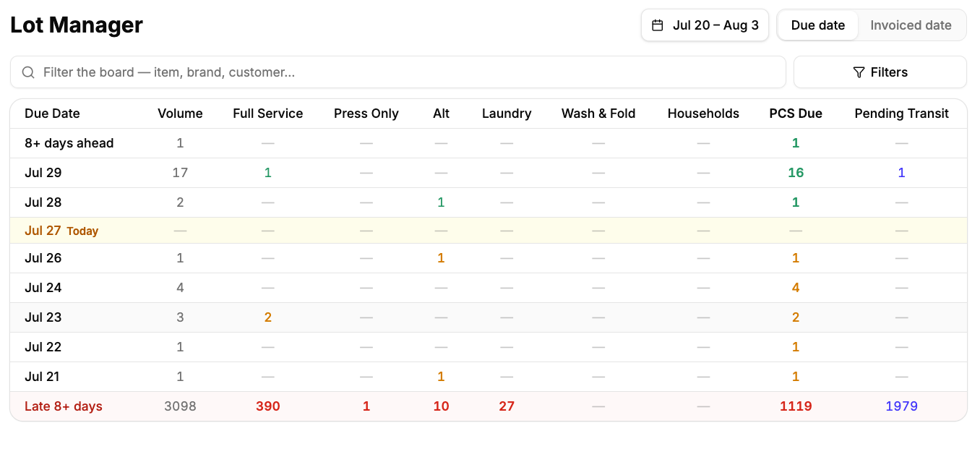Screen dimensions: 980x449
Task: Click the Press Only column header
Action: click(366, 114)
